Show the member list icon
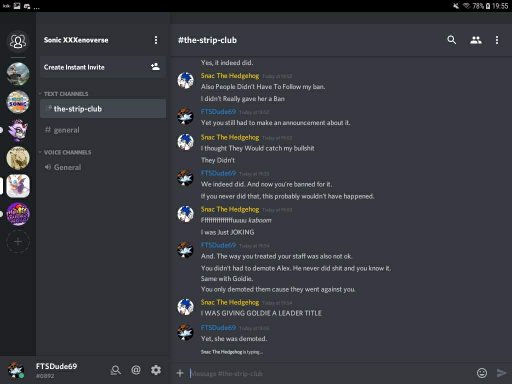Image resolution: width=512 pixels, height=384 pixels. [x=476, y=40]
